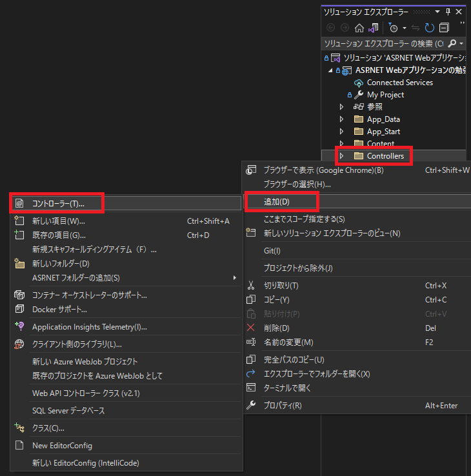
Task: Choose 完全パスのコピー(U)
Action: (357, 360)
